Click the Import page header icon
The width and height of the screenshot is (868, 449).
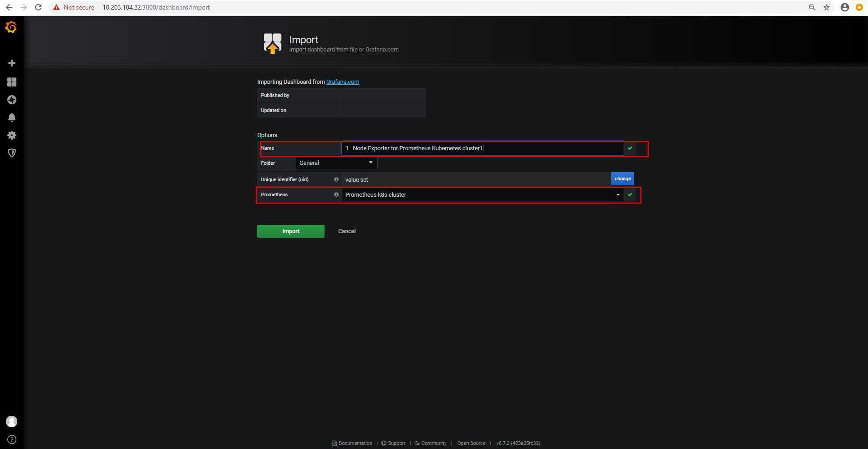tap(273, 43)
